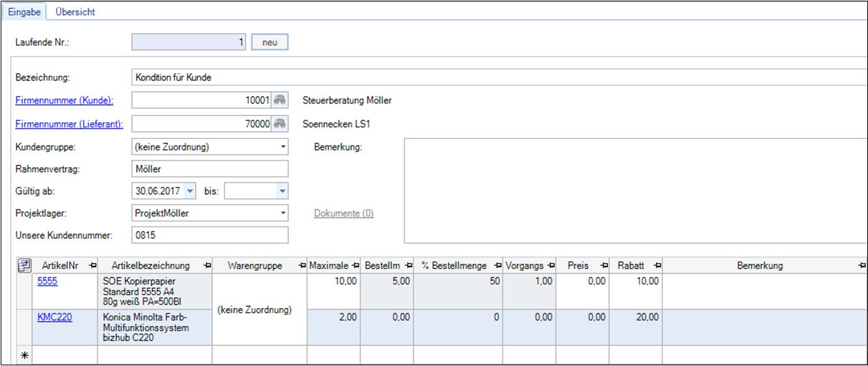The height and width of the screenshot is (366, 868).
Task: Open the column chooser icon at table corner
Action: (23, 265)
